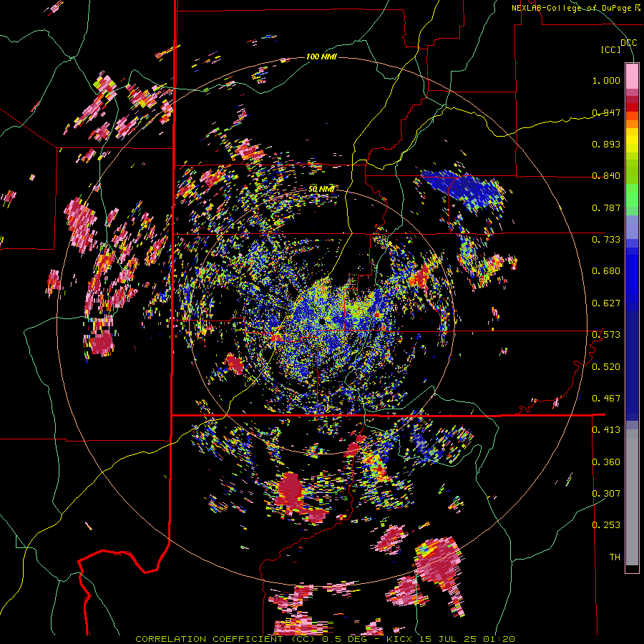Screen dimensions: 644x644
Task: Select the 0.573 scale value
Action: [606, 335]
